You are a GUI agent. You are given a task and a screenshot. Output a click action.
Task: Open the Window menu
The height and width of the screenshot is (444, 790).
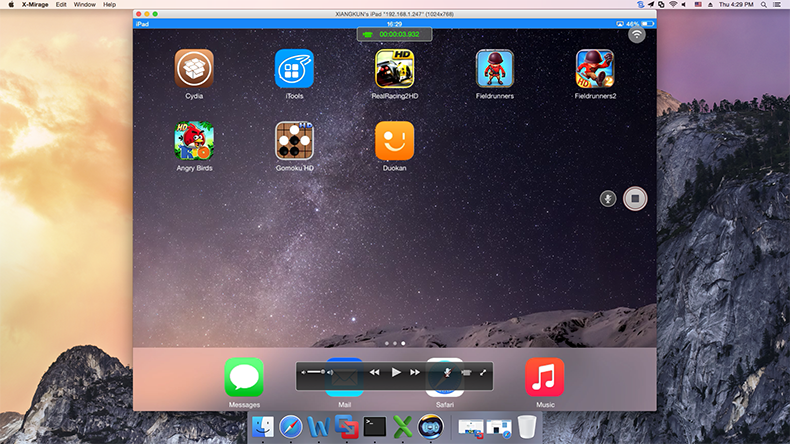click(x=85, y=5)
